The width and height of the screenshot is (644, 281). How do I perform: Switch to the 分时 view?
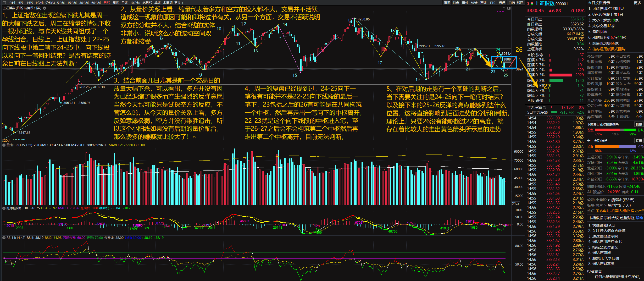[x=12, y=3]
